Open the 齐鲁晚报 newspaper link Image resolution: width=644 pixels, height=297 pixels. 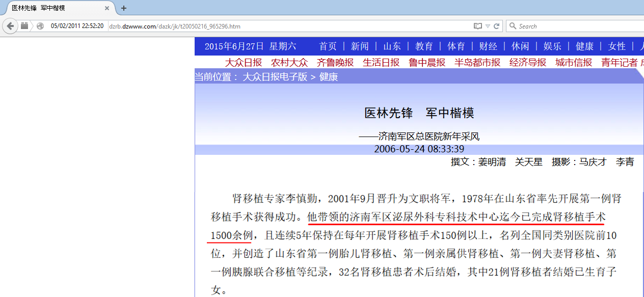click(335, 63)
